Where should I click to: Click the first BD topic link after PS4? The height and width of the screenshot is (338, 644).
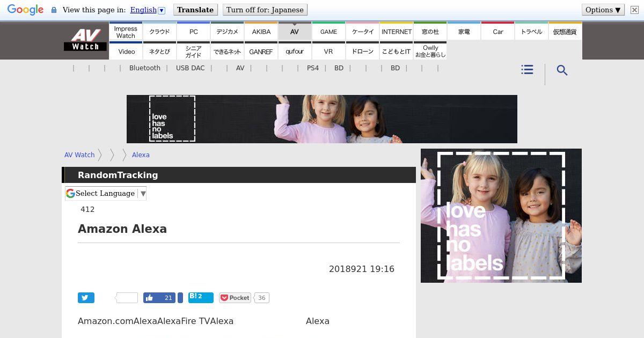[339, 68]
